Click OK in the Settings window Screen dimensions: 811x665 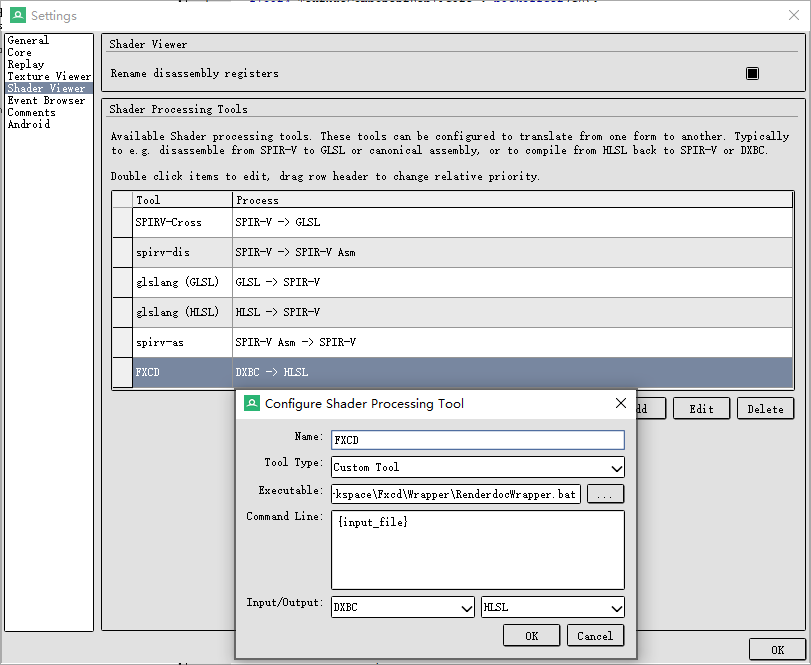tap(777, 650)
